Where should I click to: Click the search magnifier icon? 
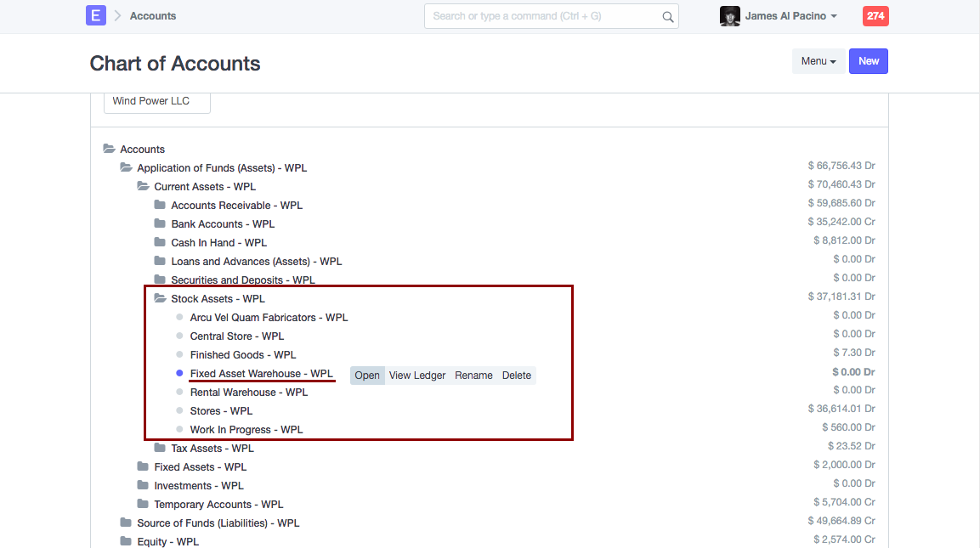(x=667, y=16)
